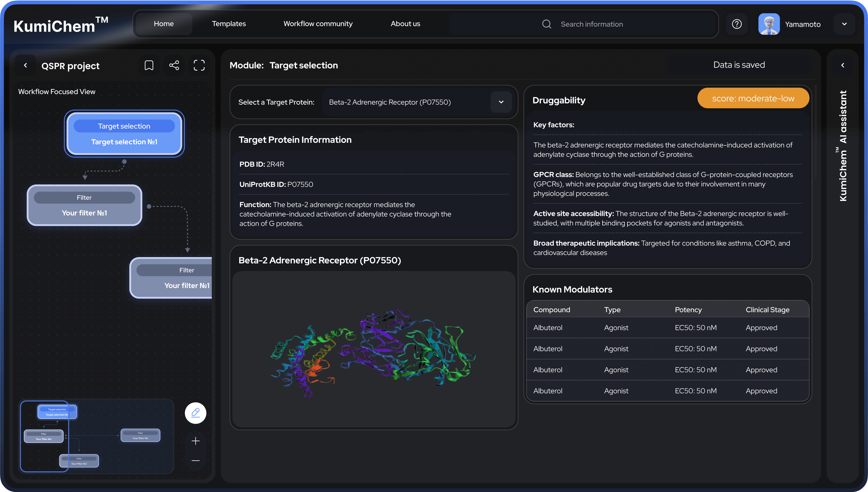The height and width of the screenshot is (492, 868).
Task: Click the search magnifier icon
Action: pyautogui.click(x=547, y=24)
